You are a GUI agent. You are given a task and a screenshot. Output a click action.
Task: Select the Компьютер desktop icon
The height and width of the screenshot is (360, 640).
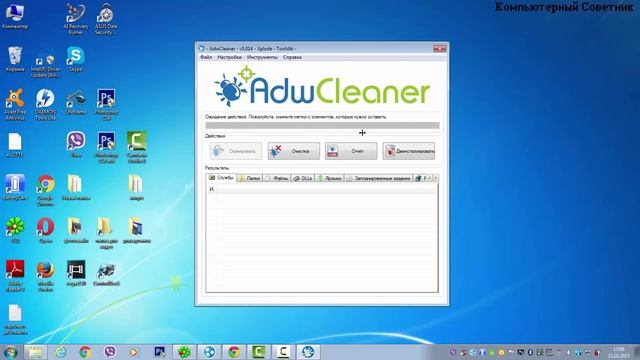tap(15, 17)
